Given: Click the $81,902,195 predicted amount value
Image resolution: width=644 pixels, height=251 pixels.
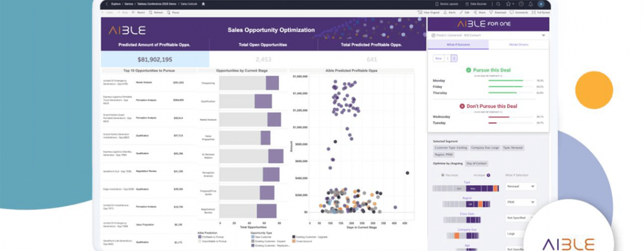Looking at the screenshot, I should coord(155,59).
